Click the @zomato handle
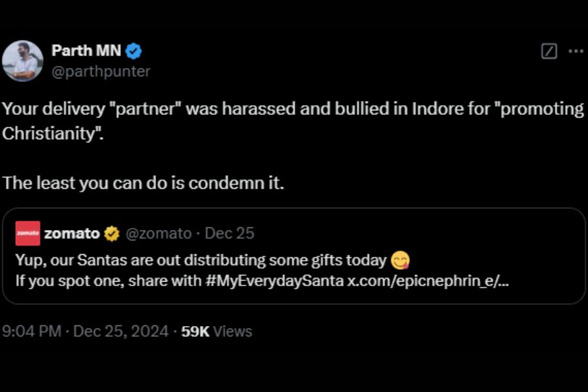Screen dimensions: 588x392 pyautogui.click(x=157, y=233)
